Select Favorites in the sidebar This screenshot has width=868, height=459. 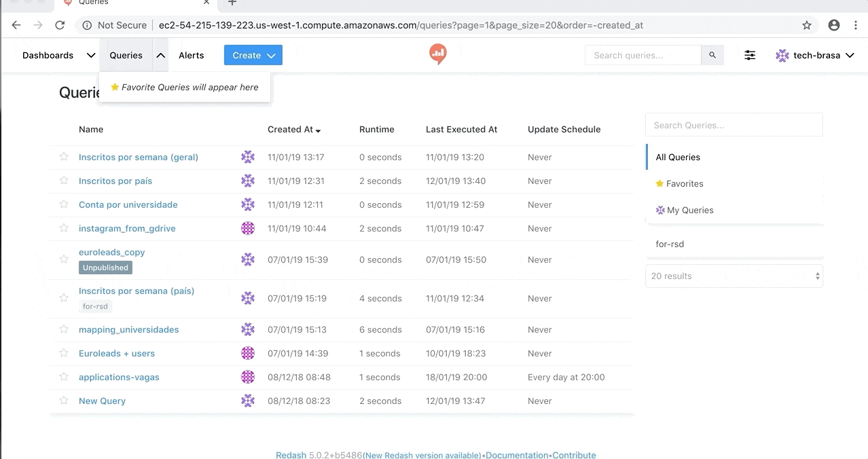[x=684, y=183]
